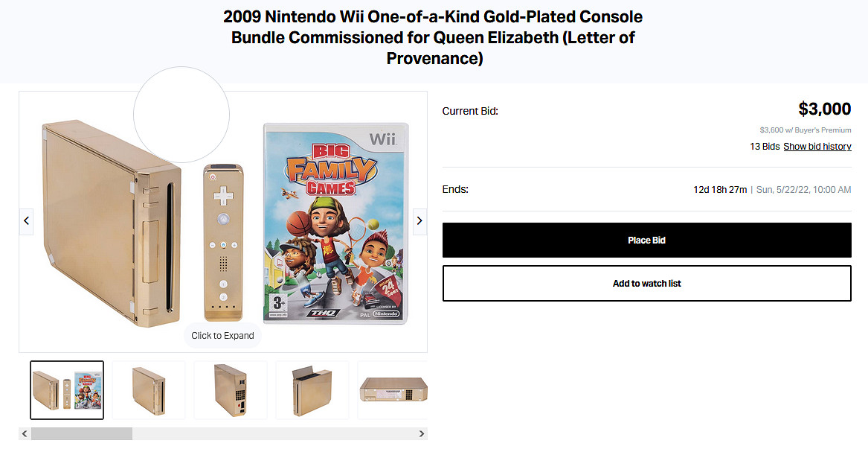
Task: View the fourth thumbnail with open flap
Action: pyautogui.click(x=312, y=390)
